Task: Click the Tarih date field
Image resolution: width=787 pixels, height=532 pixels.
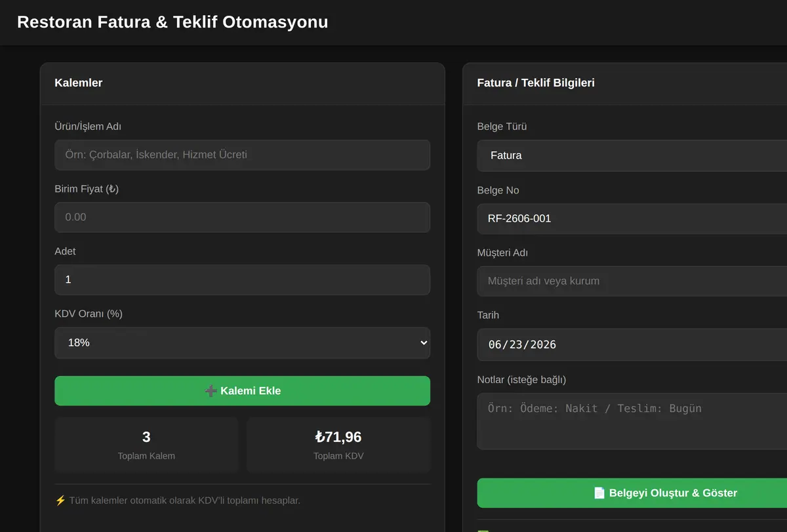Action: (x=632, y=344)
